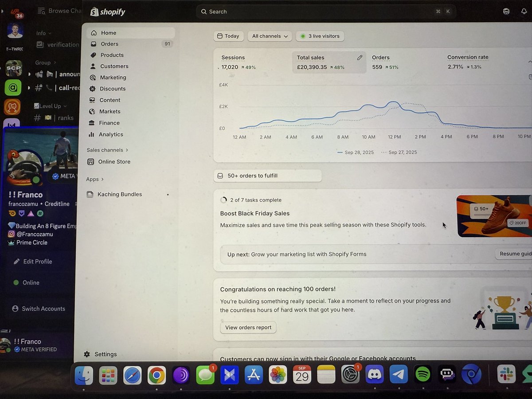Open Spotify from the dock

coord(423,375)
